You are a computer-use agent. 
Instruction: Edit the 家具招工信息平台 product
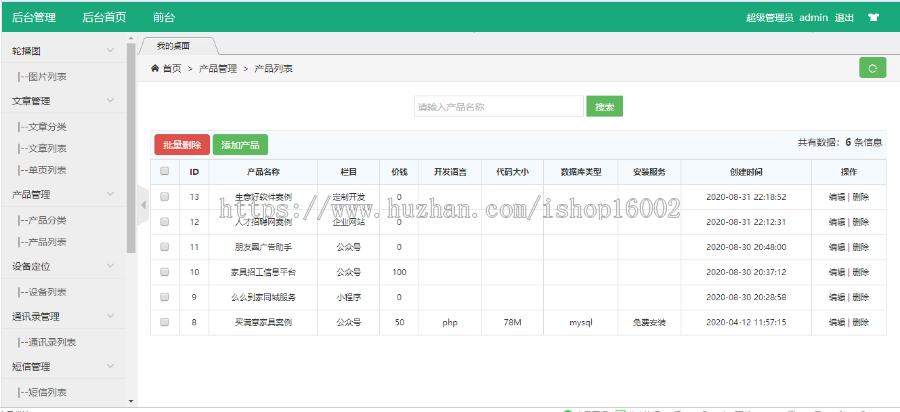pyautogui.click(x=837, y=272)
